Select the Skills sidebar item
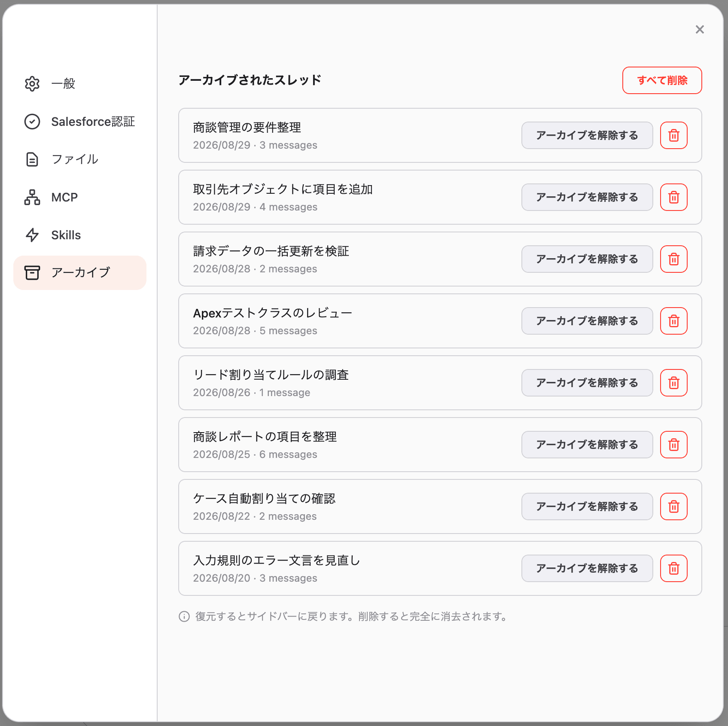This screenshot has height=726, width=728. pos(80,235)
